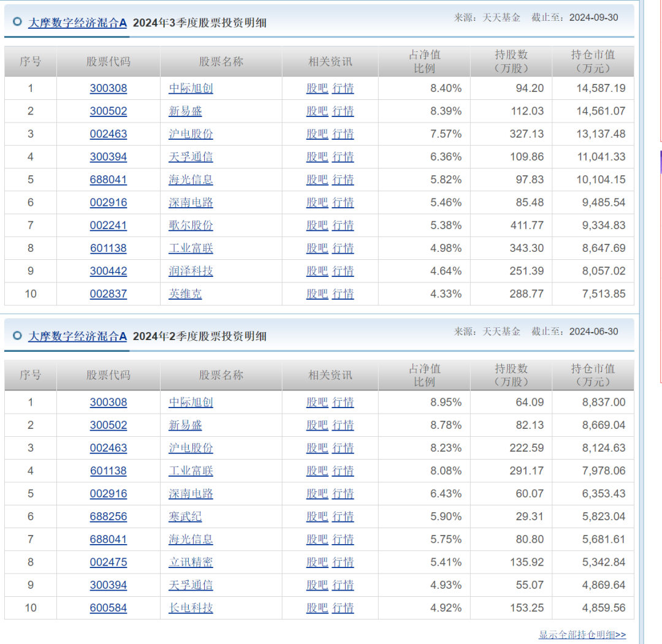Screen dimensions: 662x644
Task: Open stock code 601138 in the 2024年2季度 table
Action: tap(108, 471)
